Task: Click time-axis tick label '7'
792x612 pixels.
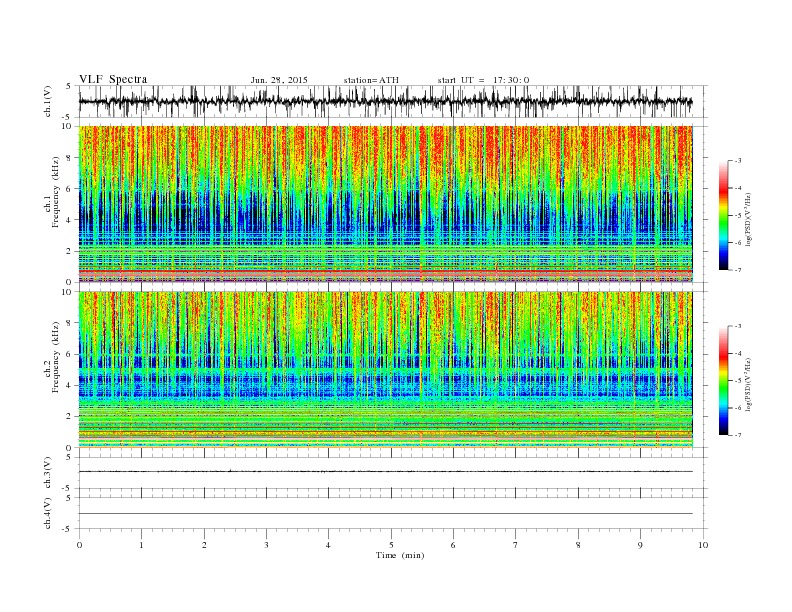Action: coord(516,545)
